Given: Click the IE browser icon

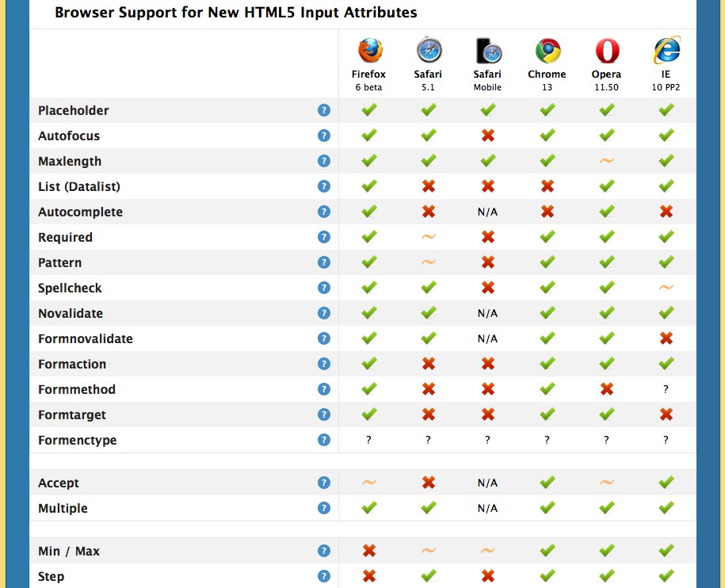Looking at the screenshot, I should (x=666, y=50).
